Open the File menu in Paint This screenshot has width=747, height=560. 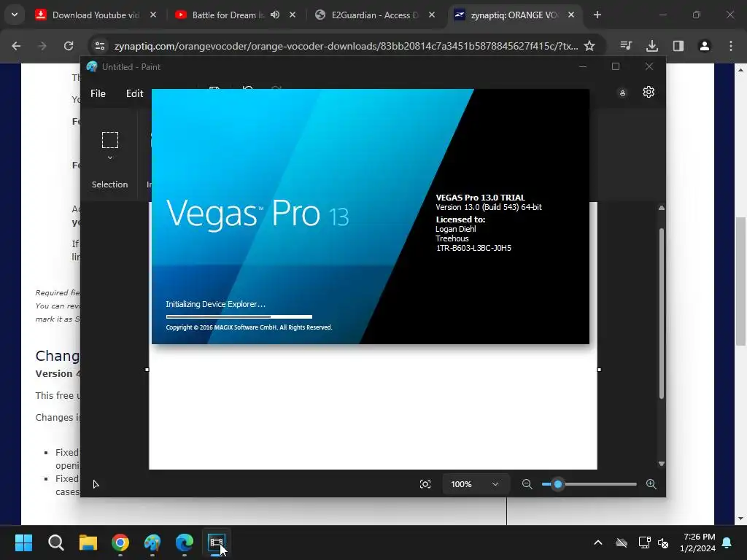click(x=98, y=93)
